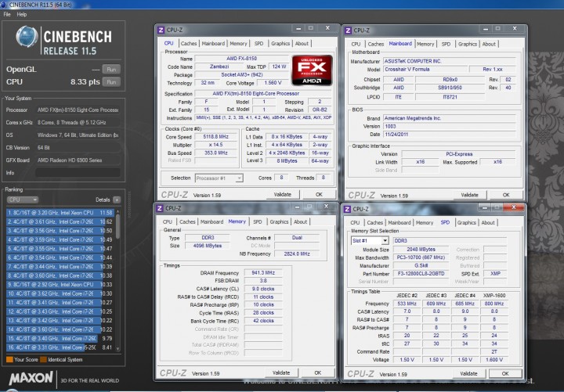Select ranking entry 15 with score 9.79

pos(60,339)
